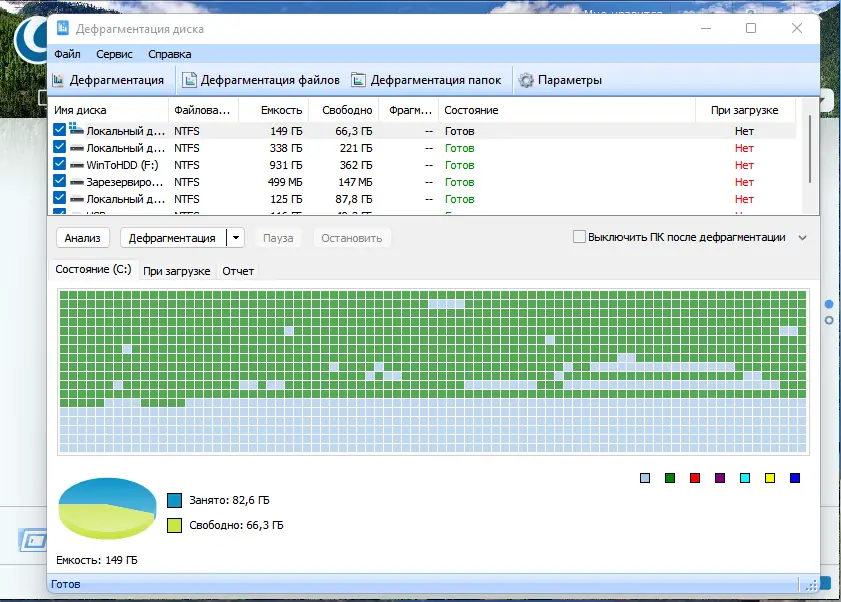This screenshot has height=602, width=841.
Task: Click the app icon in title bar
Action: click(63, 28)
